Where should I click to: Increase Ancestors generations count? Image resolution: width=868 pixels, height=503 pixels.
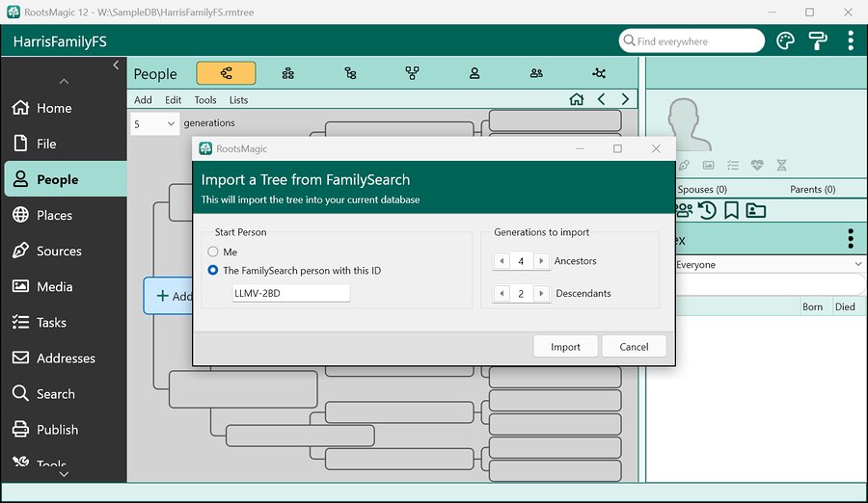tap(541, 260)
